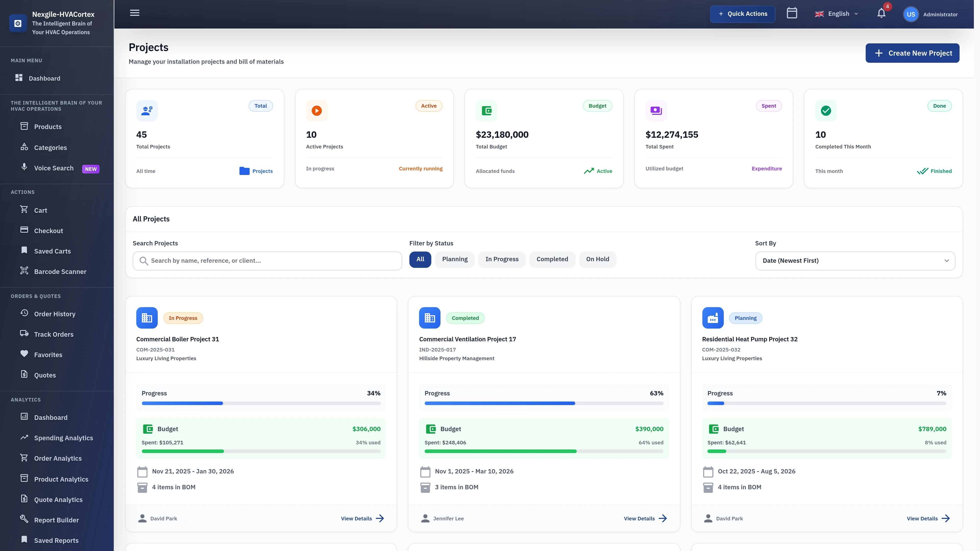Select the Planning status filter
This screenshot has height=551, width=980.
tap(455, 259)
